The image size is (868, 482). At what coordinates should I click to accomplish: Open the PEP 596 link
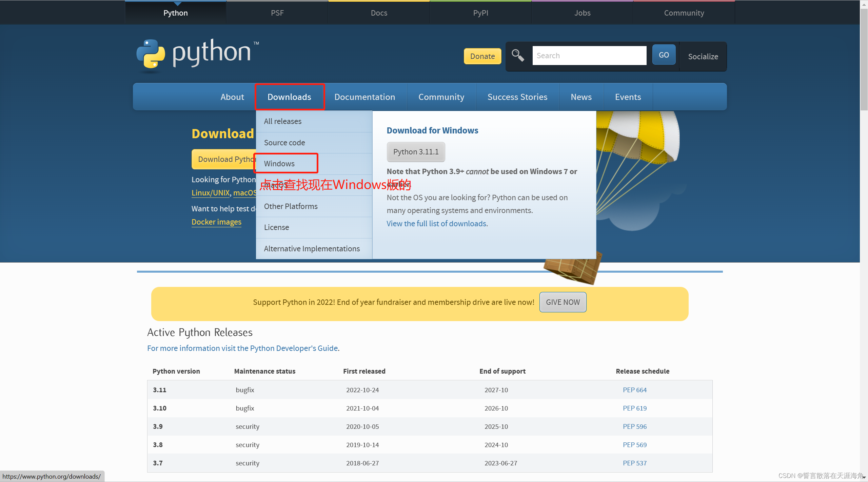(x=634, y=426)
